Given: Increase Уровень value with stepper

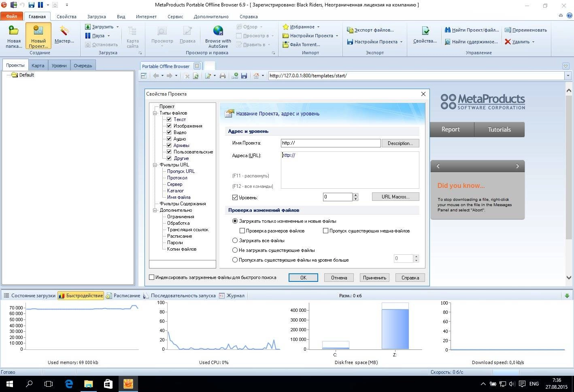Looking at the screenshot, I should point(355,195).
